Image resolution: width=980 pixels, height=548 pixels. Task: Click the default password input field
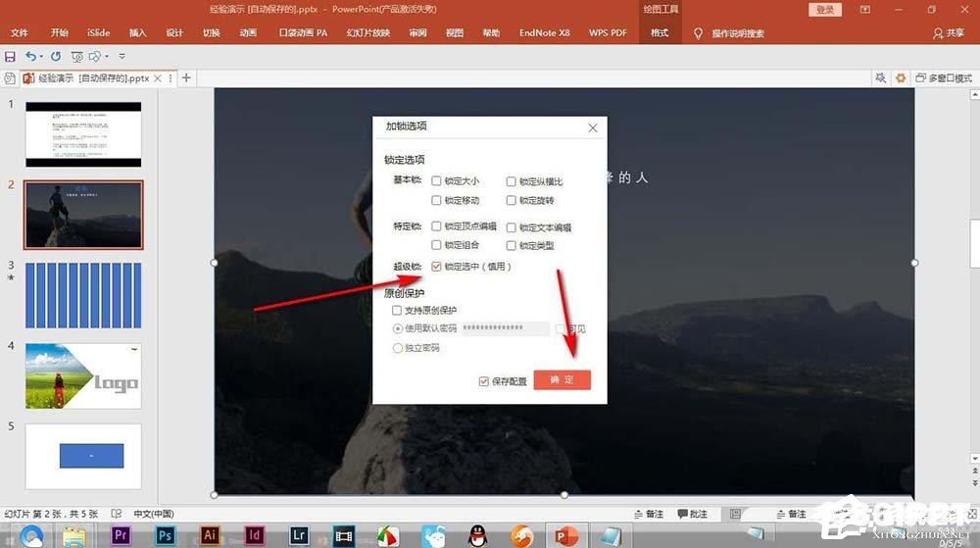click(x=506, y=328)
